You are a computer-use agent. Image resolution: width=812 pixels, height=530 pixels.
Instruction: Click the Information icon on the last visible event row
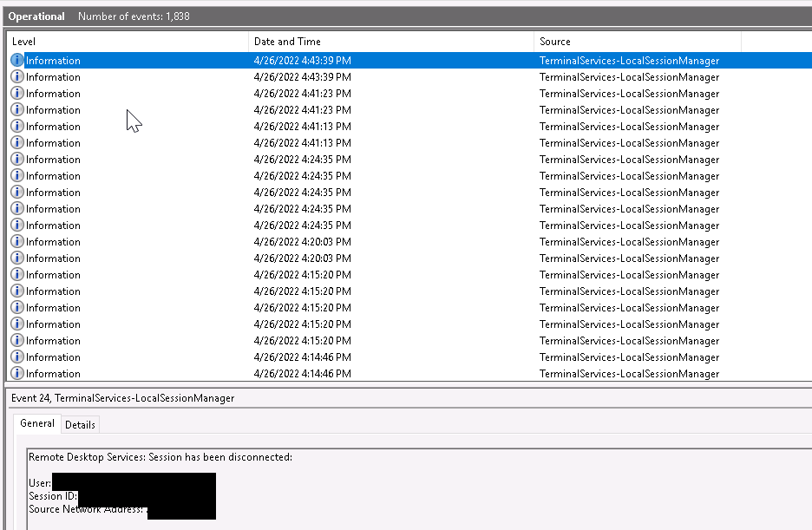coord(16,373)
